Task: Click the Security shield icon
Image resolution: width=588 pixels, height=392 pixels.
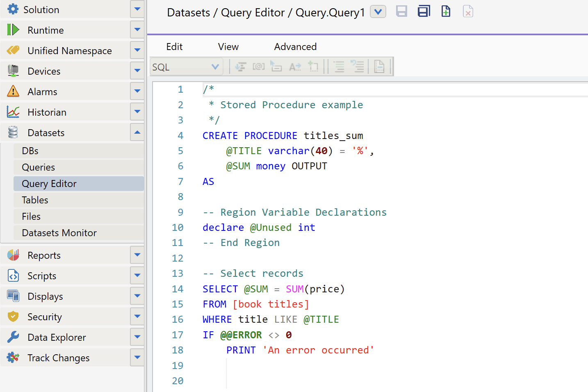Action: [x=13, y=317]
